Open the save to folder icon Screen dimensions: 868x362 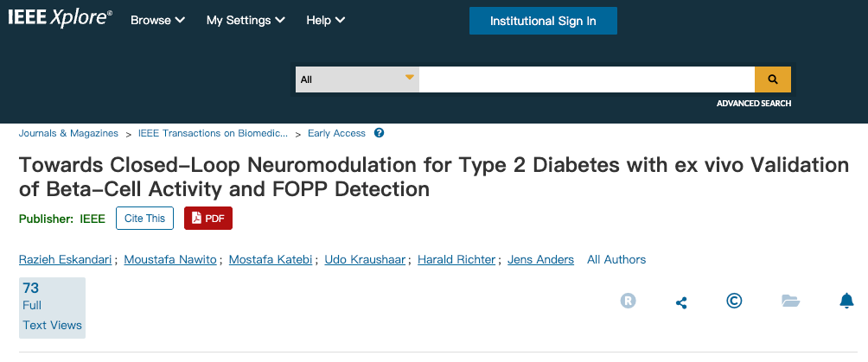point(790,301)
